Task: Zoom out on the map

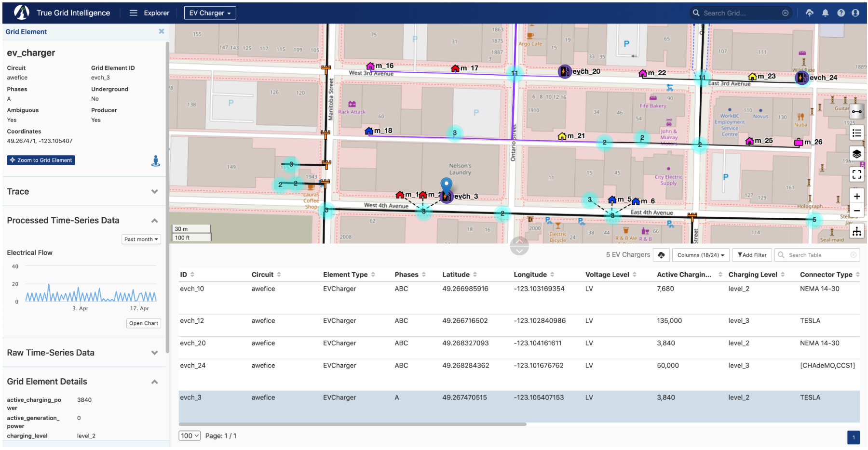Action: pyautogui.click(x=856, y=211)
